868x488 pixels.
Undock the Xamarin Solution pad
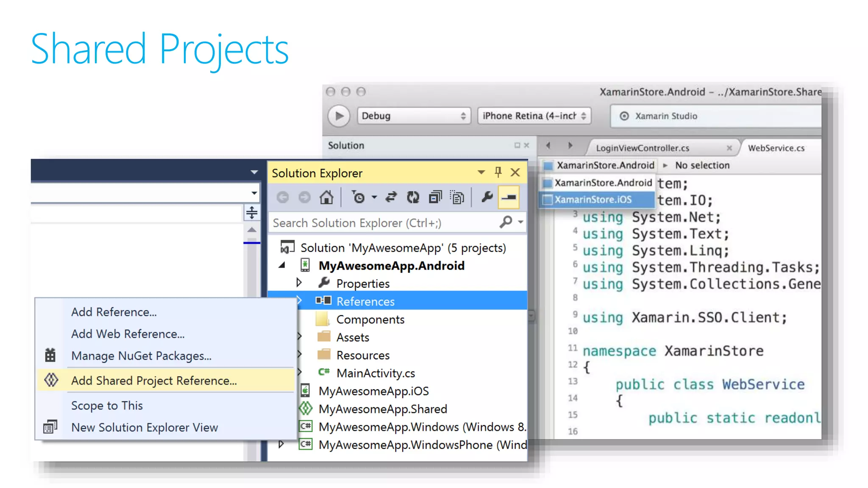[517, 145]
